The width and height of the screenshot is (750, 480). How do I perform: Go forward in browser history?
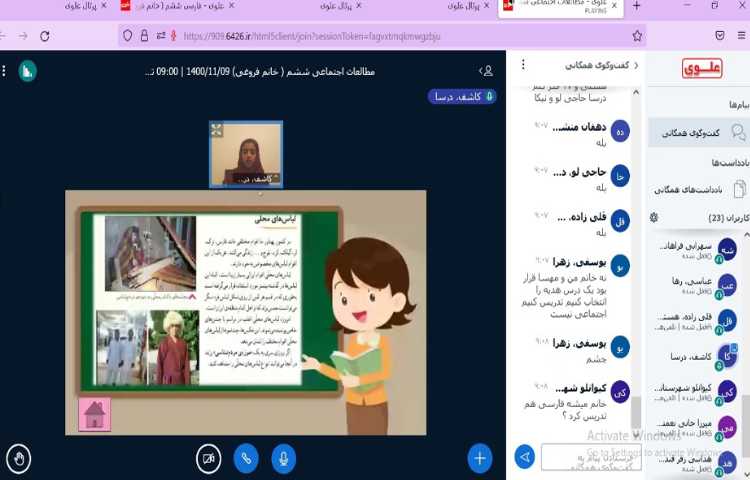23,36
